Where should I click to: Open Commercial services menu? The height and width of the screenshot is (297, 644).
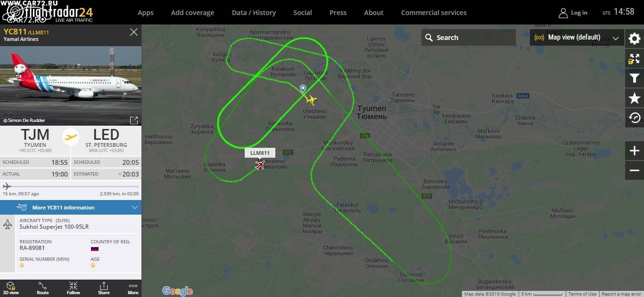coord(434,13)
